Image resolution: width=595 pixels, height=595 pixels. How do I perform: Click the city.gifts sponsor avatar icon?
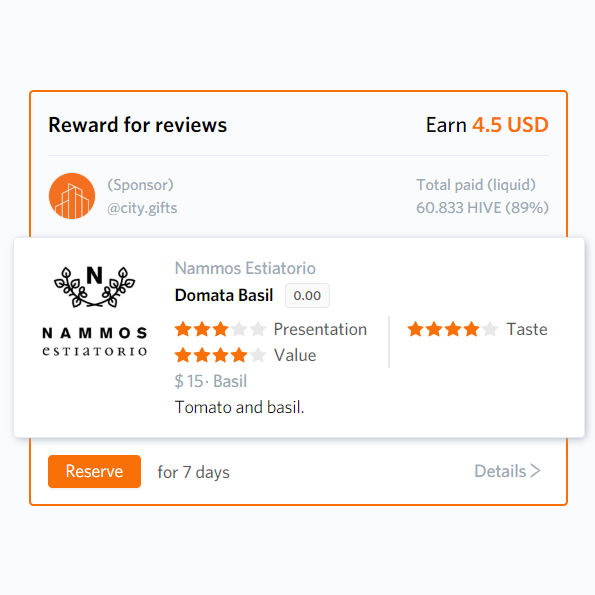pyautogui.click(x=72, y=196)
